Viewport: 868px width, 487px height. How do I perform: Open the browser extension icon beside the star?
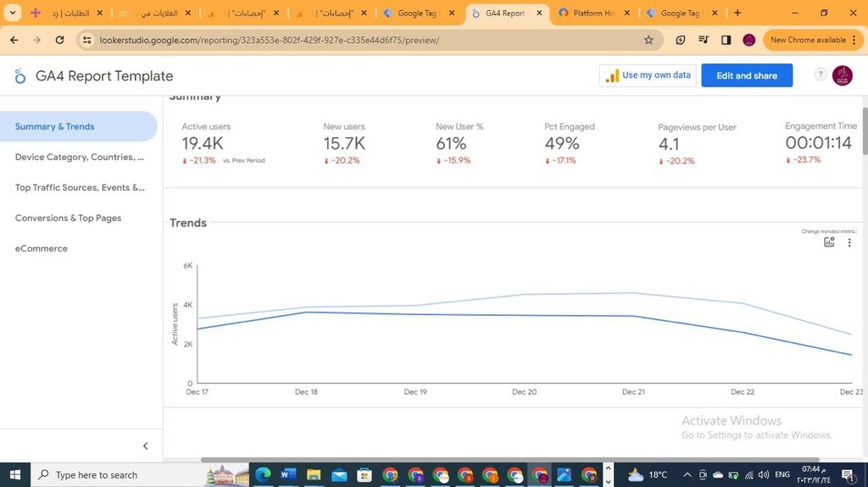[681, 40]
